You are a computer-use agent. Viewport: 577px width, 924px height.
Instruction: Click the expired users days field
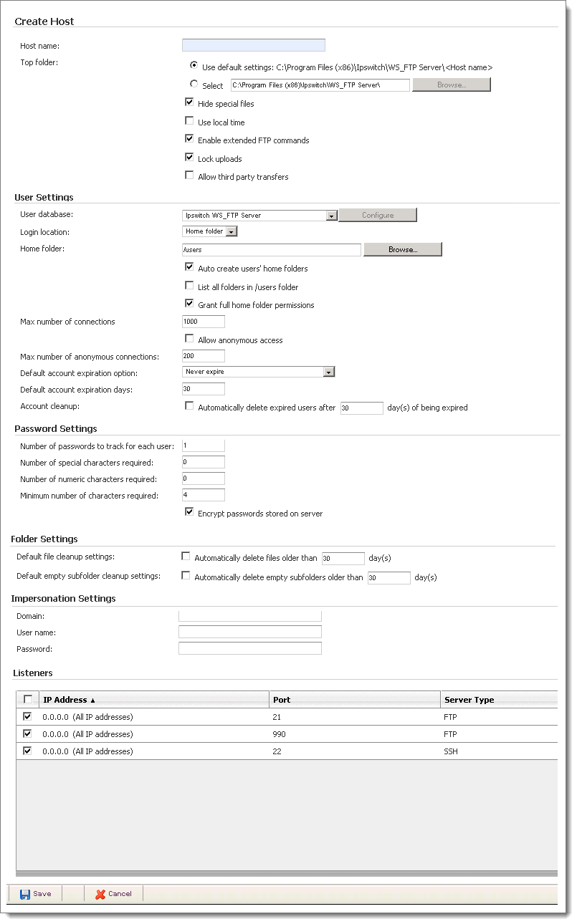click(x=362, y=408)
